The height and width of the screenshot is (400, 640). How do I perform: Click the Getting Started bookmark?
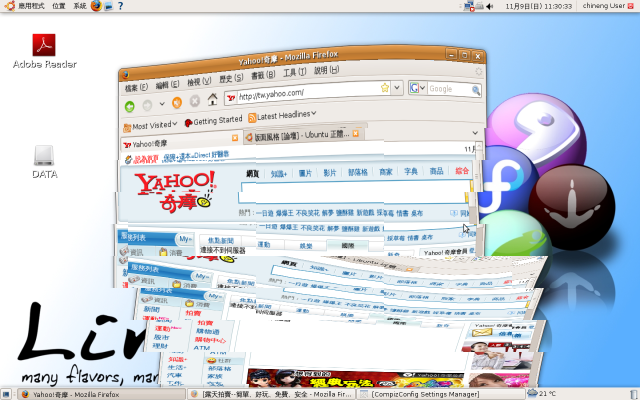coord(213,121)
